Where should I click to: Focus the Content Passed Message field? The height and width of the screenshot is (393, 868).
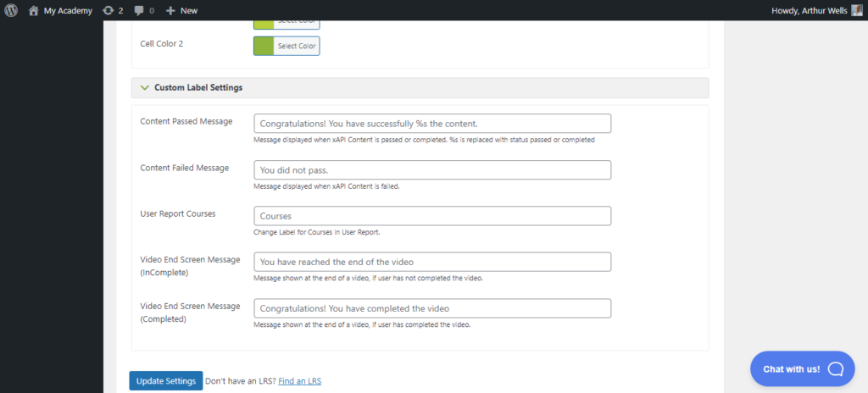[x=432, y=124]
